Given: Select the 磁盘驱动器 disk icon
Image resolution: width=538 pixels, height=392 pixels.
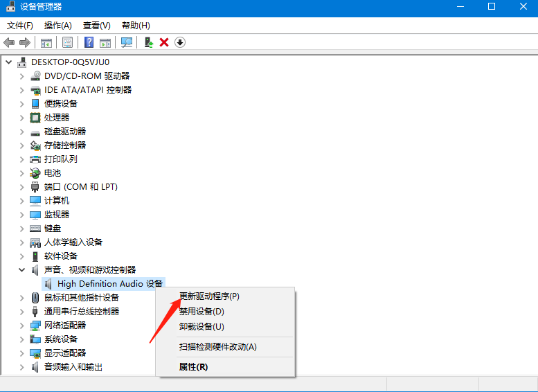Looking at the screenshot, I should pos(35,132).
